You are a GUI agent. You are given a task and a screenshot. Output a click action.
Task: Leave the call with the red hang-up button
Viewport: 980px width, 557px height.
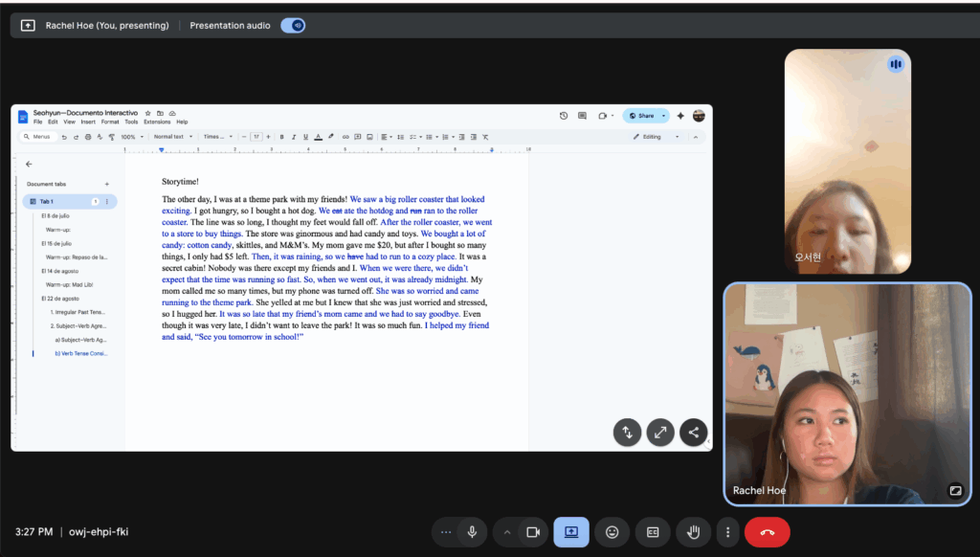pyautogui.click(x=767, y=532)
